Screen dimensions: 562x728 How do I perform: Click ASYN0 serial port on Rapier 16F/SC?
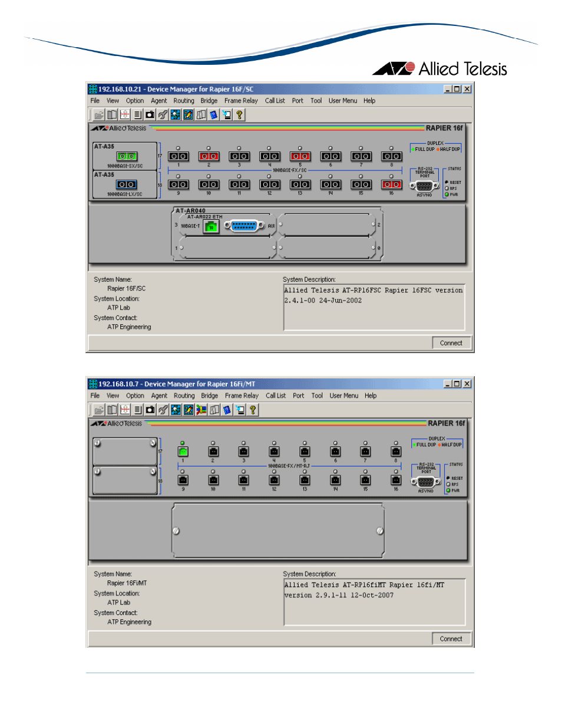pyautogui.click(x=424, y=186)
